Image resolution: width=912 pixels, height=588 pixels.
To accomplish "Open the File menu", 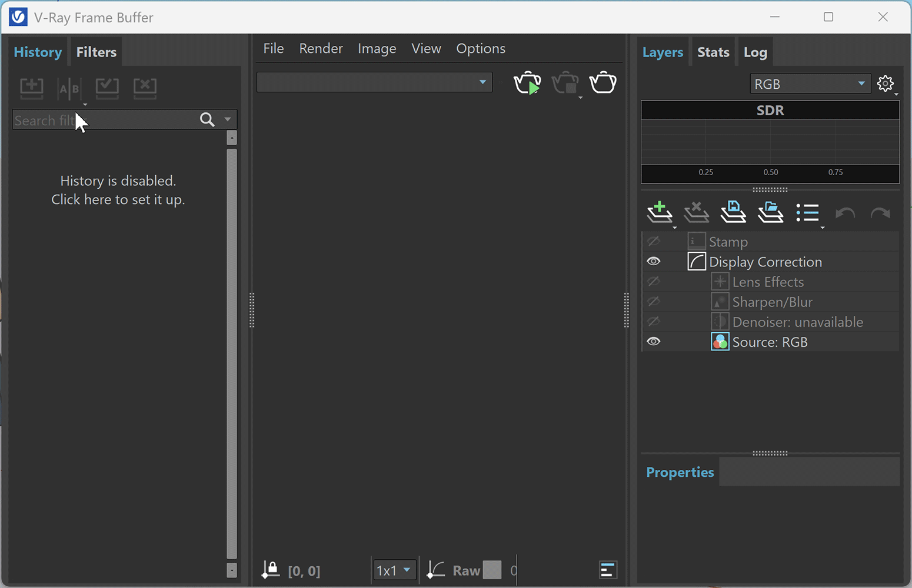I will tap(274, 48).
